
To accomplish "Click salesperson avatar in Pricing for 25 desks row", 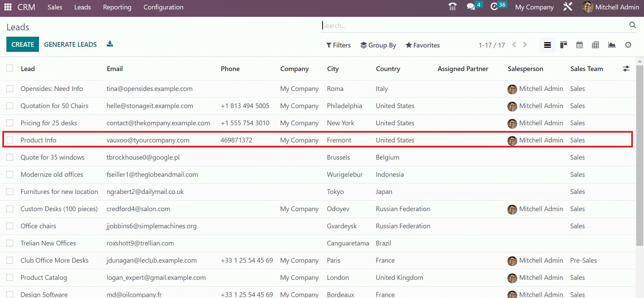I will [x=512, y=123].
